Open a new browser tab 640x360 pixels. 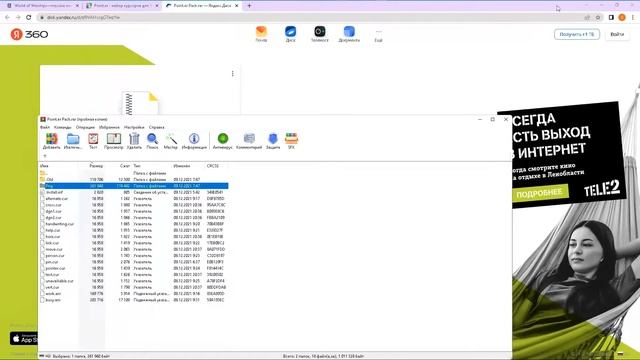(249, 6)
